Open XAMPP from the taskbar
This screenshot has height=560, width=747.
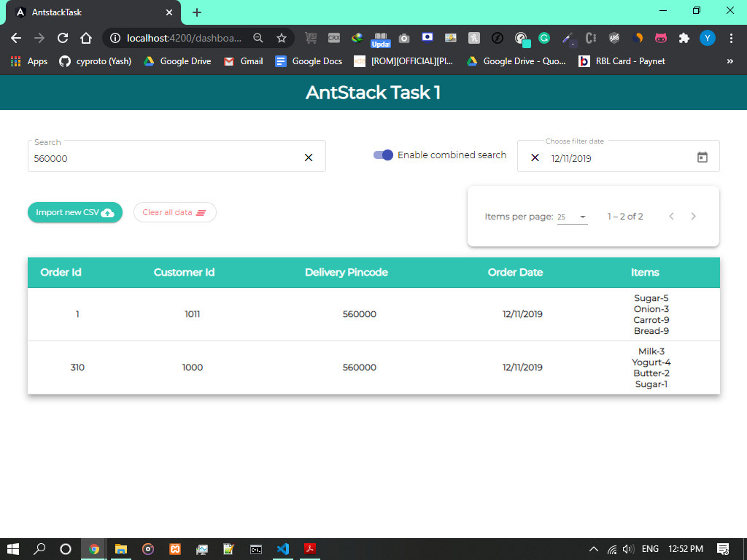pyautogui.click(x=175, y=549)
